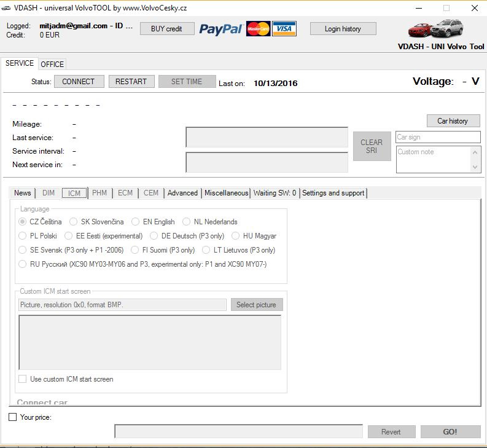Open the PHM tab
Image resolution: width=487 pixels, height=448 pixels.
tap(99, 193)
